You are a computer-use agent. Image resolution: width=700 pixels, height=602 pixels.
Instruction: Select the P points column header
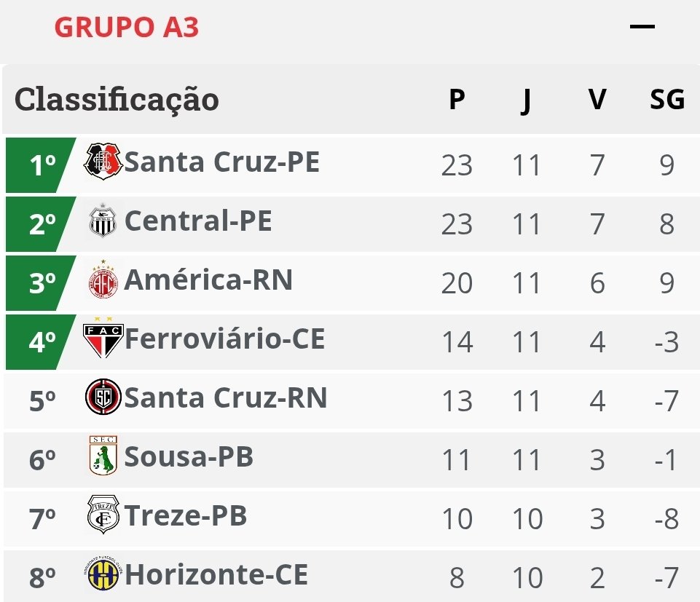[457, 99]
